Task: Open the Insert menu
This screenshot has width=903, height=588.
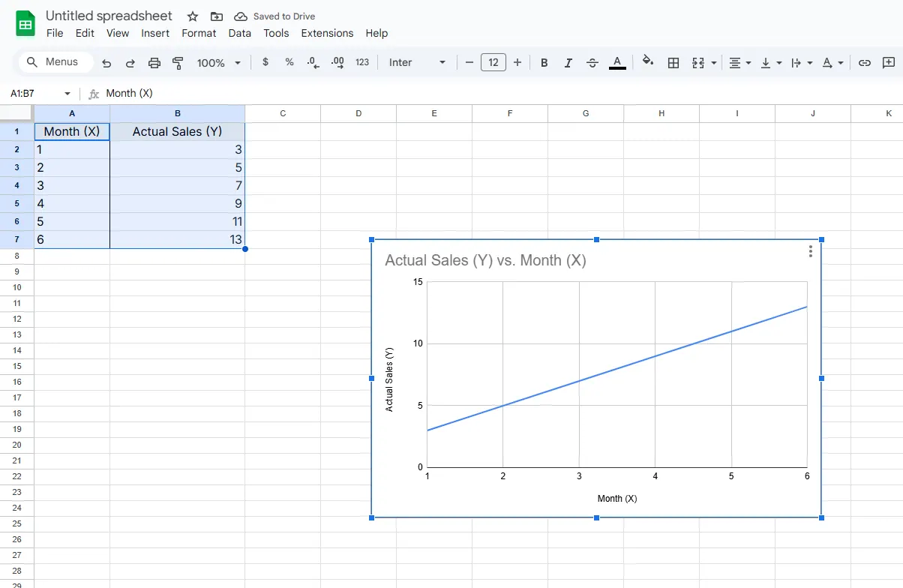Action: 155,33
